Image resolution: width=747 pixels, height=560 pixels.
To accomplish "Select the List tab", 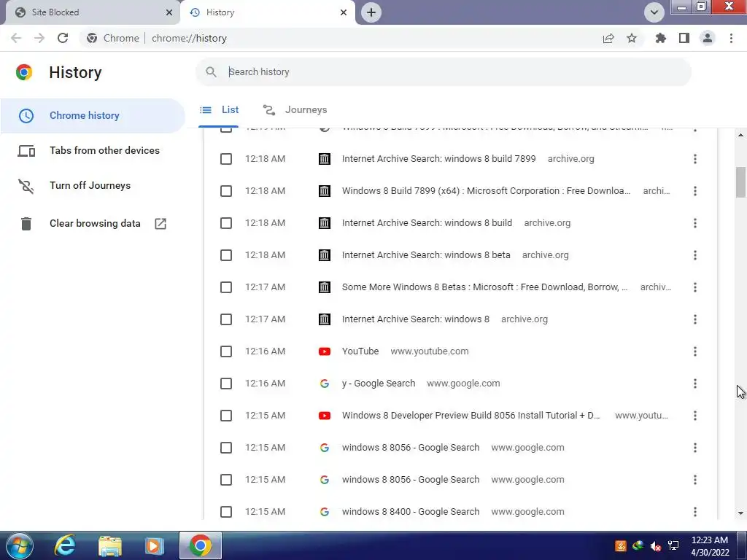I will [x=220, y=110].
